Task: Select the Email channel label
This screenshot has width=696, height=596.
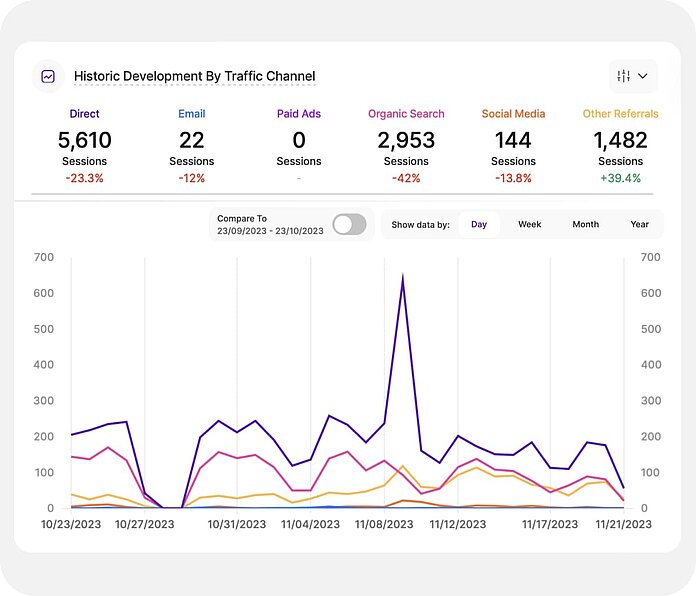Action: click(192, 114)
